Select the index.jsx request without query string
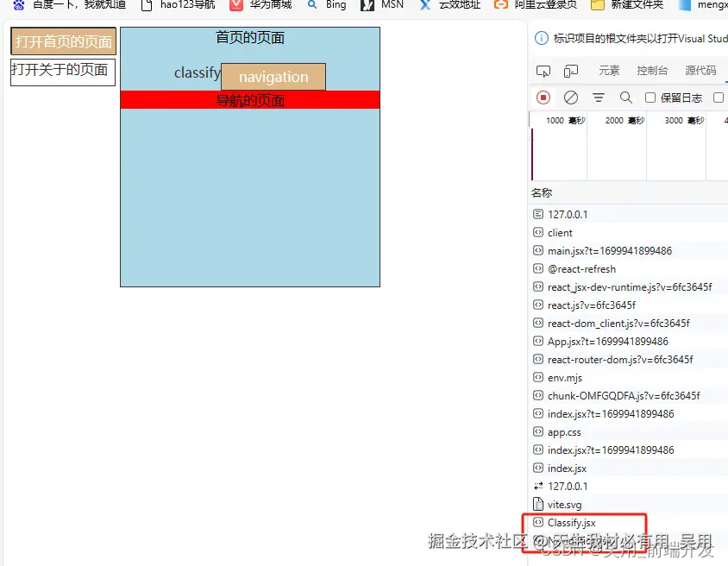The height and width of the screenshot is (566, 728). point(630,468)
